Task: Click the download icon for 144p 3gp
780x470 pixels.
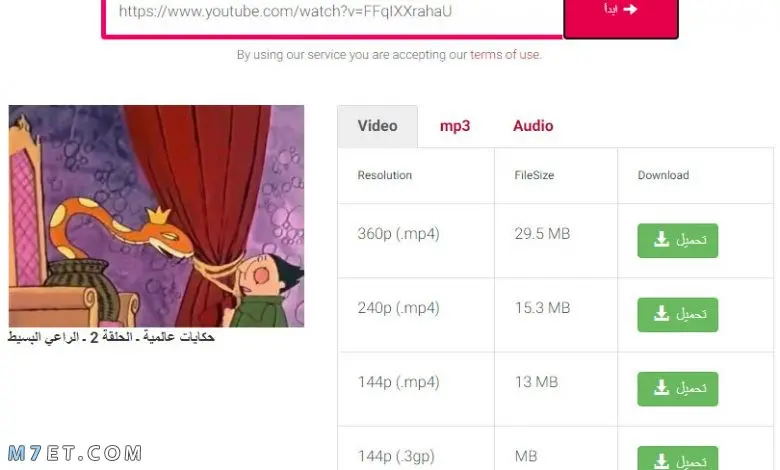Action: coord(661,461)
